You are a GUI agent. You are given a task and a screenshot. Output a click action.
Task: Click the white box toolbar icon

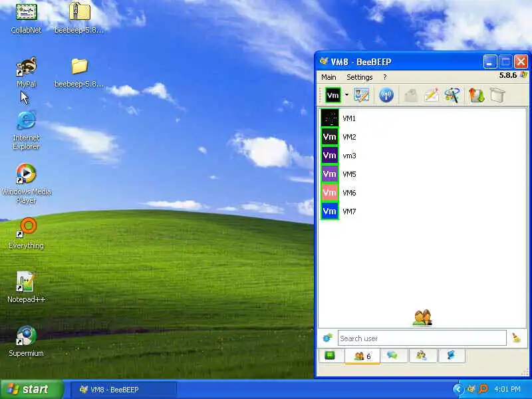pyautogui.click(x=497, y=95)
